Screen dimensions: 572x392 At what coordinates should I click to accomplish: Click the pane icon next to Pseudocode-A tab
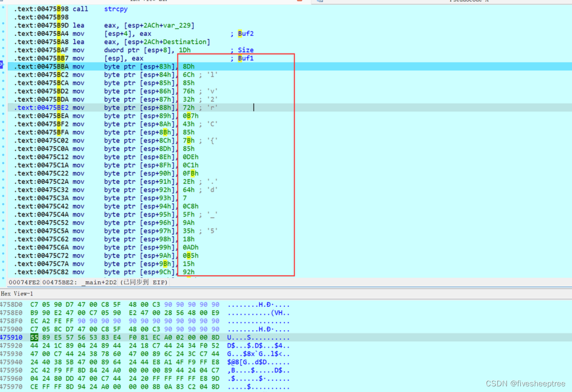pyautogui.click(x=319, y=2)
